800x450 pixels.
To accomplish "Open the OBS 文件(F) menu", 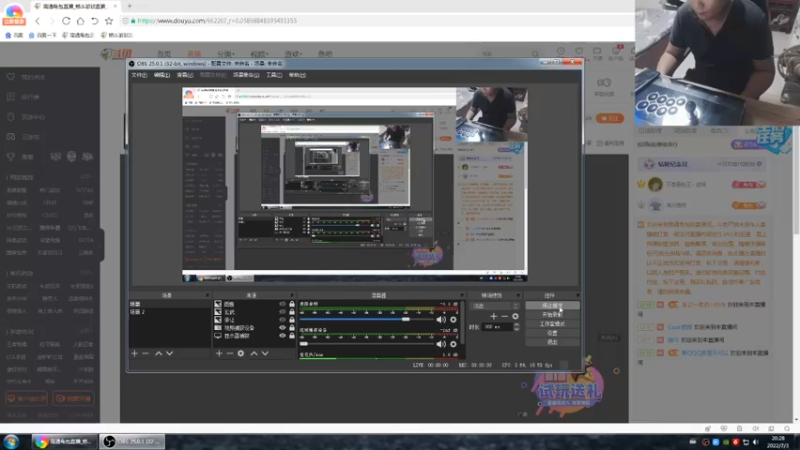I will point(139,75).
